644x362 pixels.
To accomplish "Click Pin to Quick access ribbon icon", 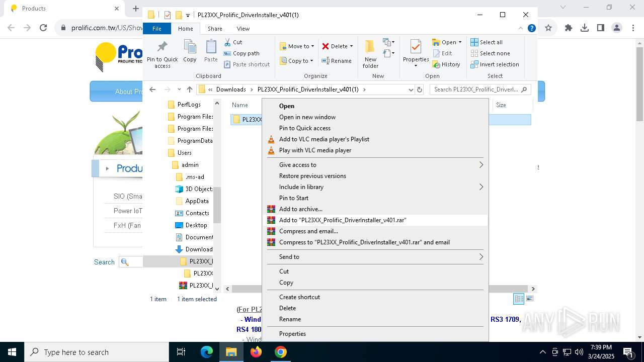I will coord(162,54).
